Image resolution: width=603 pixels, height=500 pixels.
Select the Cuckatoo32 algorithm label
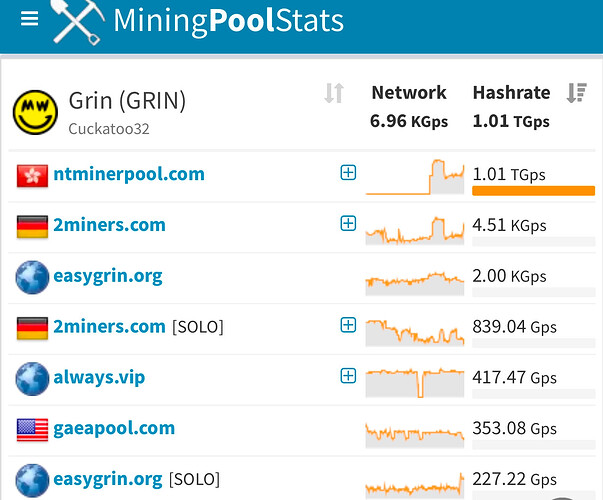(x=109, y=129)
